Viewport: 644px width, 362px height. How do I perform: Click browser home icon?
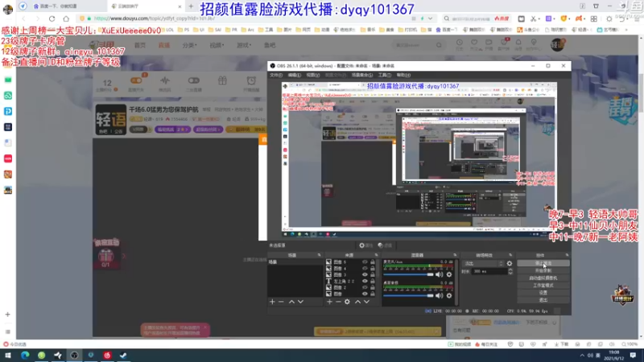(x=66, y=19)
